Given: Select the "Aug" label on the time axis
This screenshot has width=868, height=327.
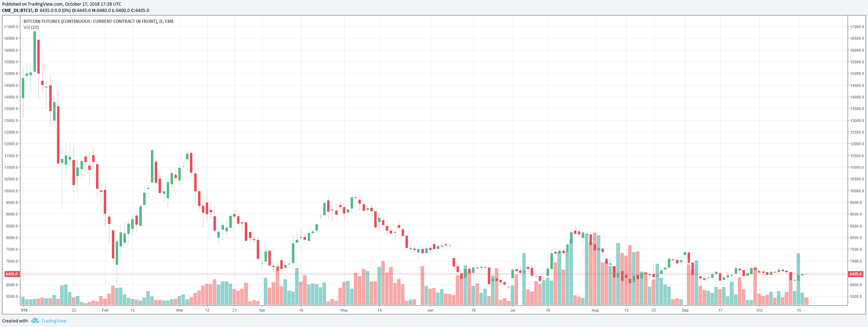Looking at the screenshot, I should (x=595, y=310).
